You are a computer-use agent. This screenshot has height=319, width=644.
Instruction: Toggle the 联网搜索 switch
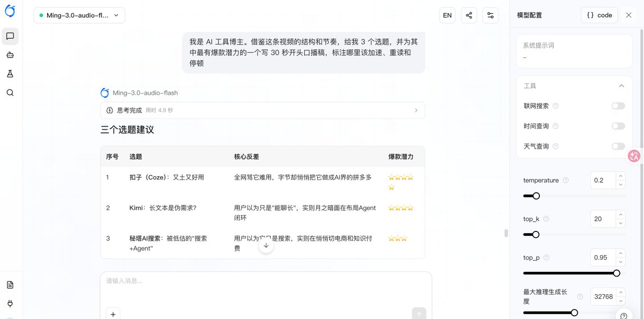(618, 106)
